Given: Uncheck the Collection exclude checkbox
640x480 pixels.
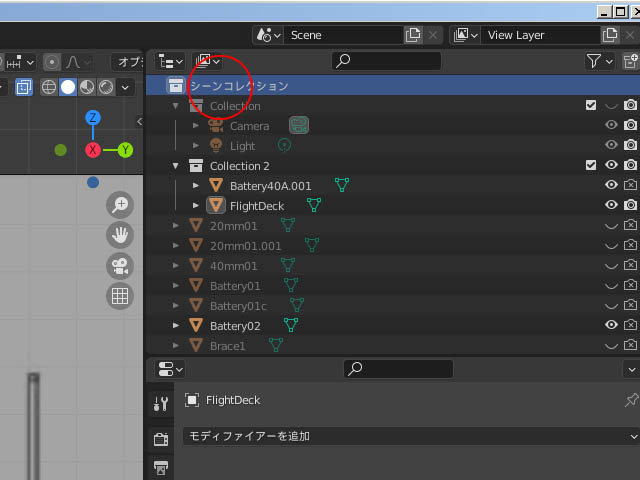Looking at the screenshot, I should (591, 105).
